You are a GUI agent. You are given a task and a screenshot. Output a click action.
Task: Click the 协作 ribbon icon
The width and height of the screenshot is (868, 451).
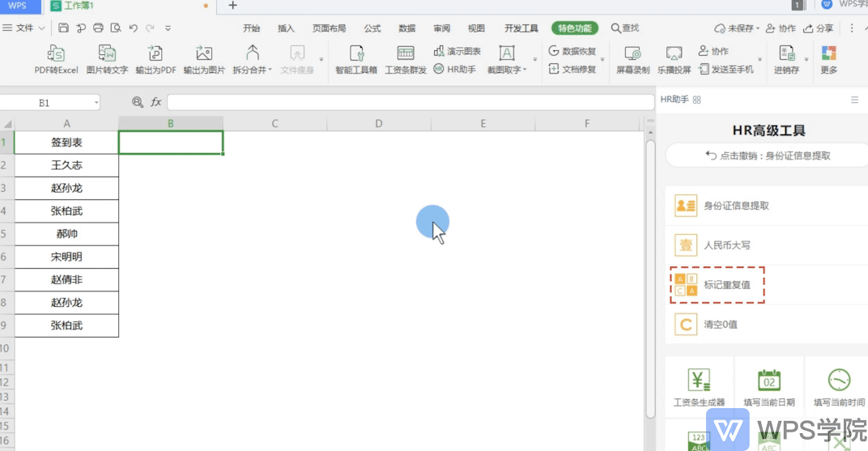pos(713,51)
